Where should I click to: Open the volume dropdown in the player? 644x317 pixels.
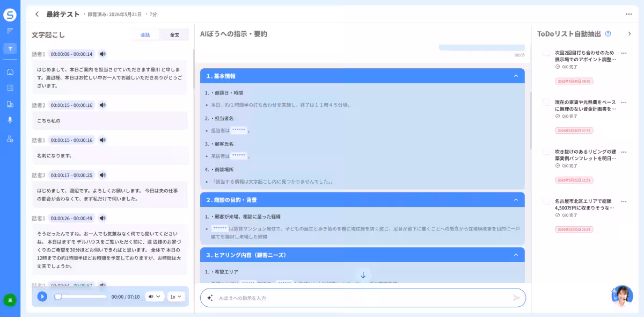[x=155, y=297]
